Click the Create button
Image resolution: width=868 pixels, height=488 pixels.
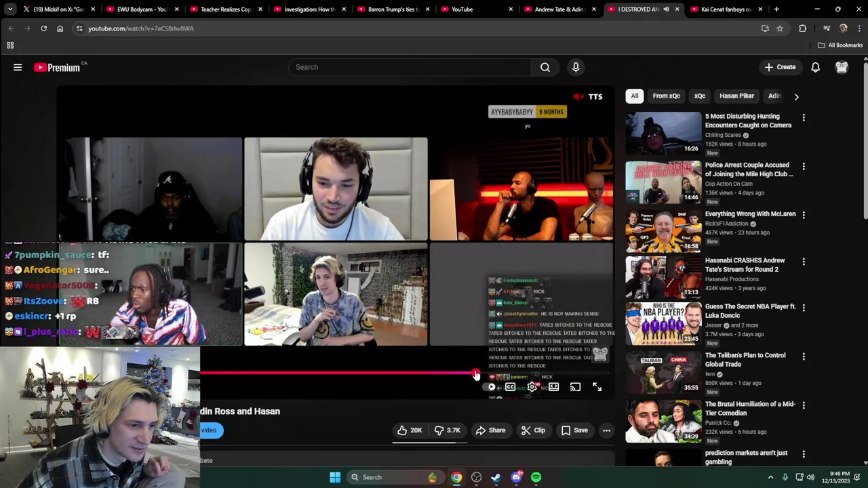780,67
